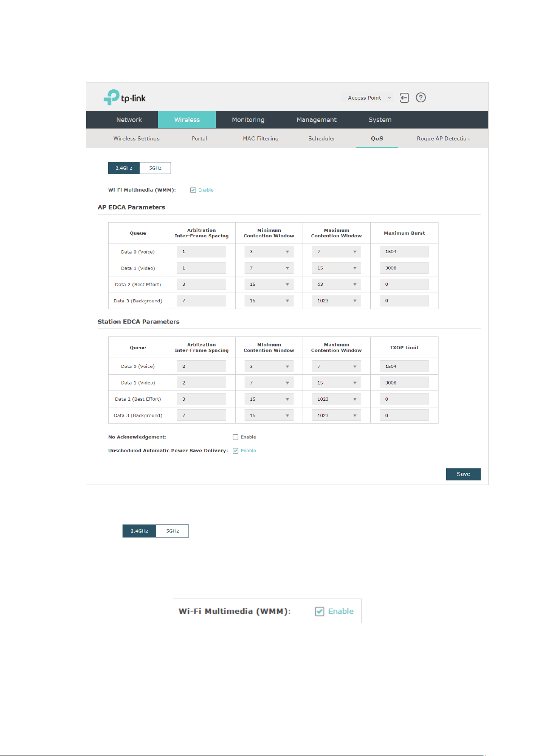This screenshot has width=535, height=756.
Task: Click Station Video TXOP Limit field
Action: click(404, 383)
